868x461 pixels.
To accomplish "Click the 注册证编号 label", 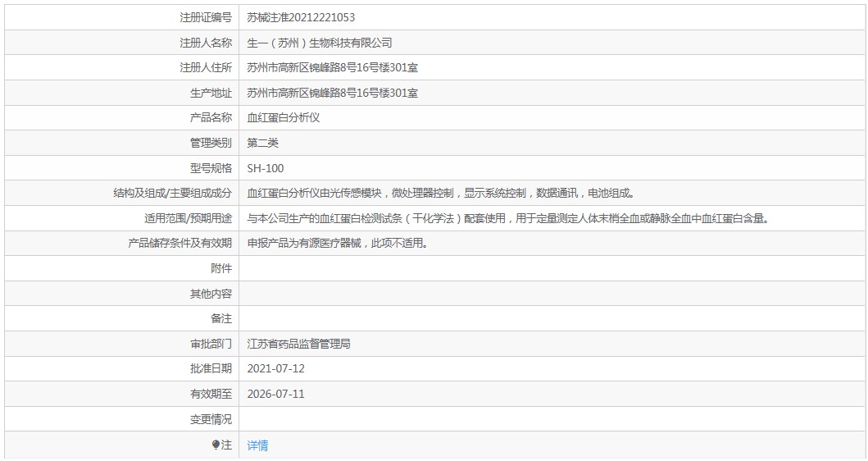I will (x=206, y=17).
